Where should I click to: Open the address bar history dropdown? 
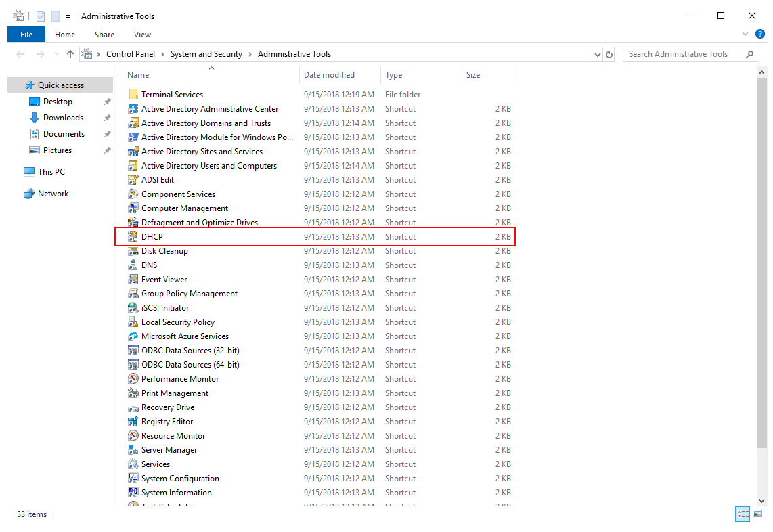(x=598, y=55)
